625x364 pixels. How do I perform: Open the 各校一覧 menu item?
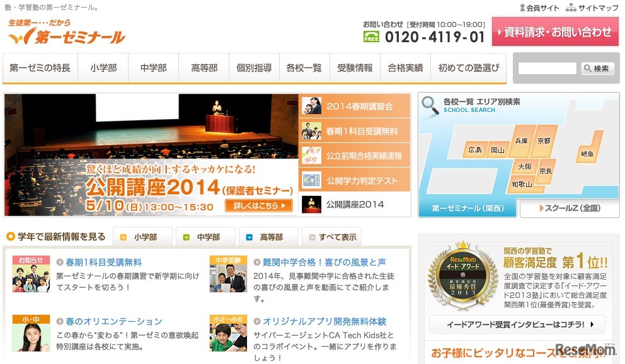[304, 68]
